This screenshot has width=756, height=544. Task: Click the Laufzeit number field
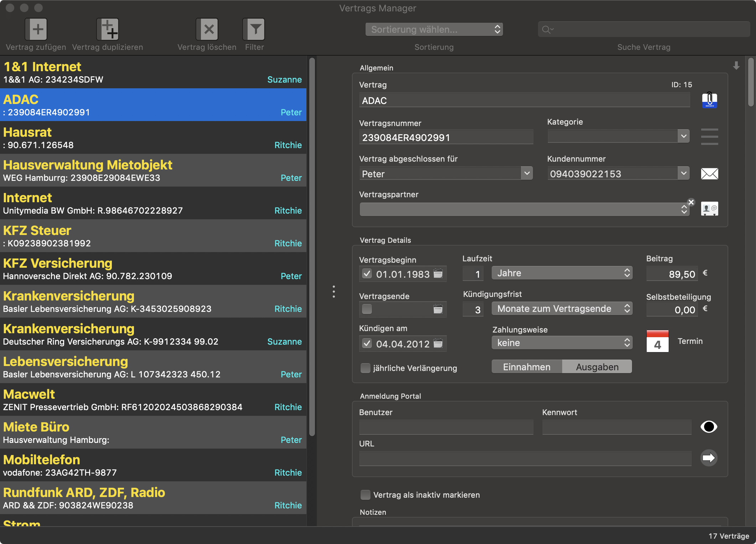[473, 274]
